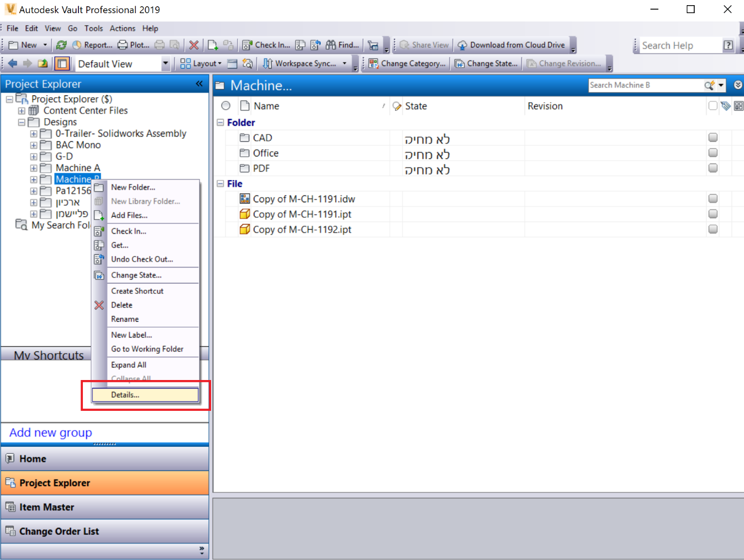The width and height of the screenshot is (744, 560).
Task: Click Change State toolbar button
Action: [x=486, y=63]
